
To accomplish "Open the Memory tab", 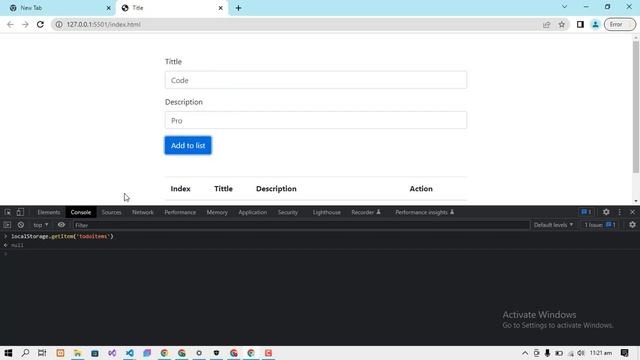I will 217,212.
